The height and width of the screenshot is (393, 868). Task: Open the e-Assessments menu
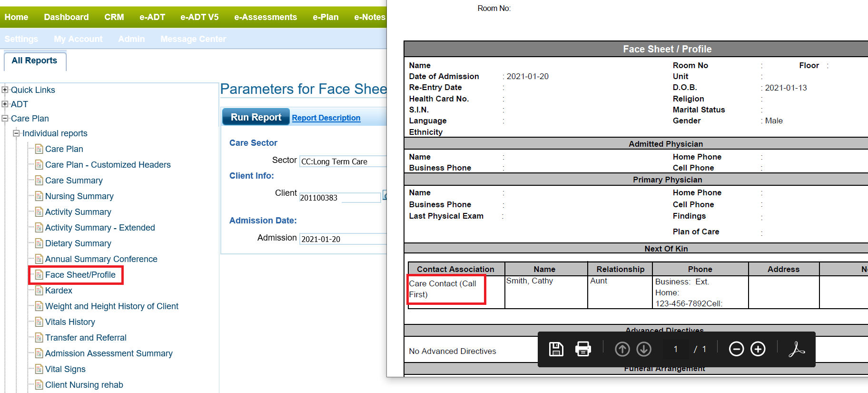click(x=266, y=17)
